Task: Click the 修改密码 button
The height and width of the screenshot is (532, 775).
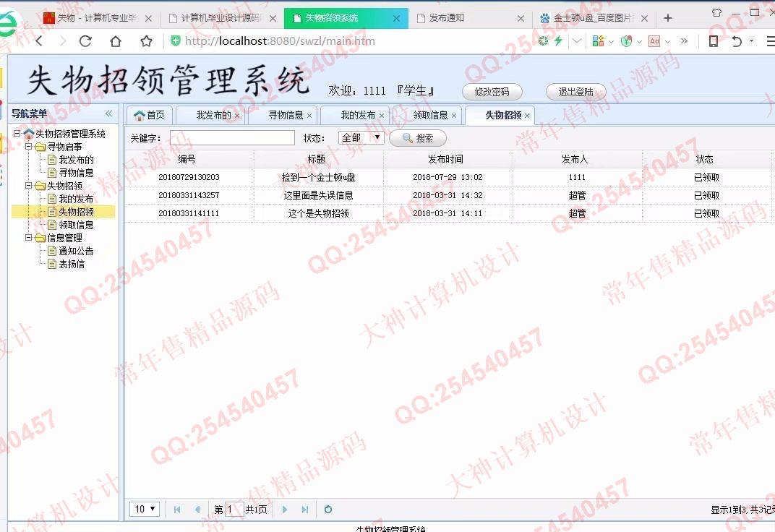Action: click(x=492, y=92)
